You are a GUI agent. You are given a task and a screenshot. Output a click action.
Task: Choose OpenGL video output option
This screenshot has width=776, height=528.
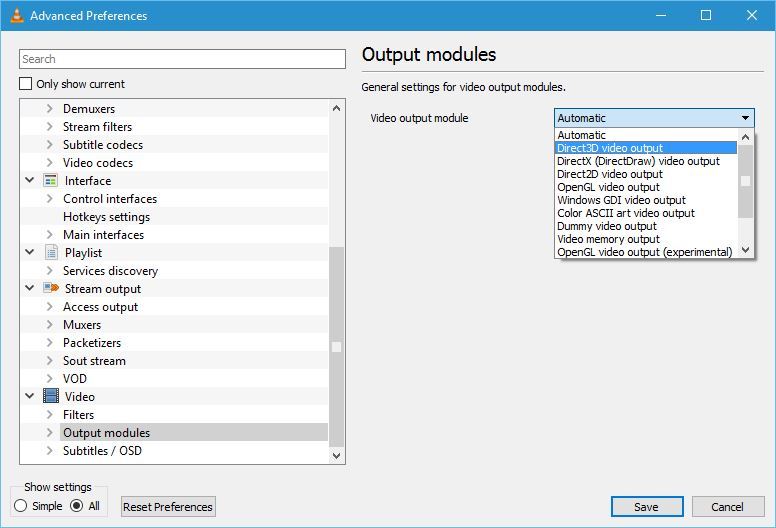tap(646, 187)
